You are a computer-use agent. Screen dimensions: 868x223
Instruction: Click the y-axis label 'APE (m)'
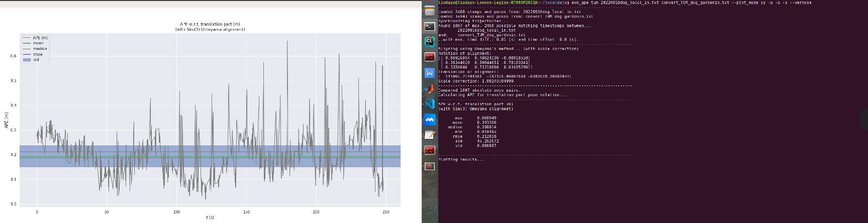[x=7, y=120]
